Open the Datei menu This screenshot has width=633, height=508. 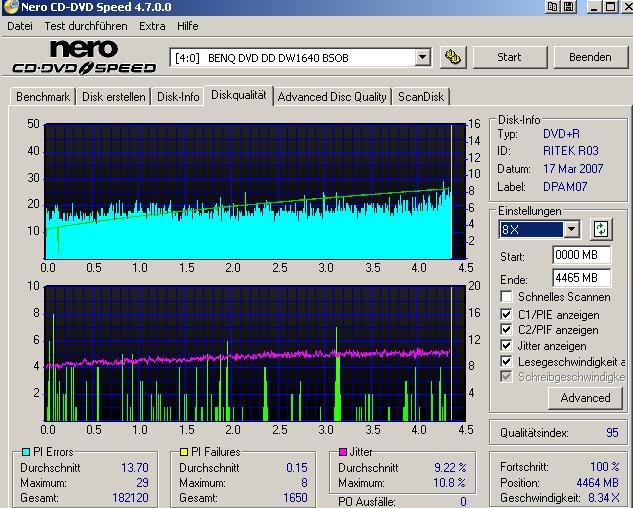pyautogui.click(x=20, y=26)
